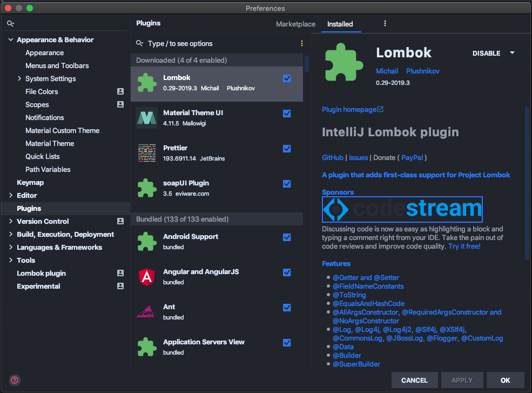Click the Android Support plugin icon
This screenshot has width=532, height=393.
click(x=147, y=242)
